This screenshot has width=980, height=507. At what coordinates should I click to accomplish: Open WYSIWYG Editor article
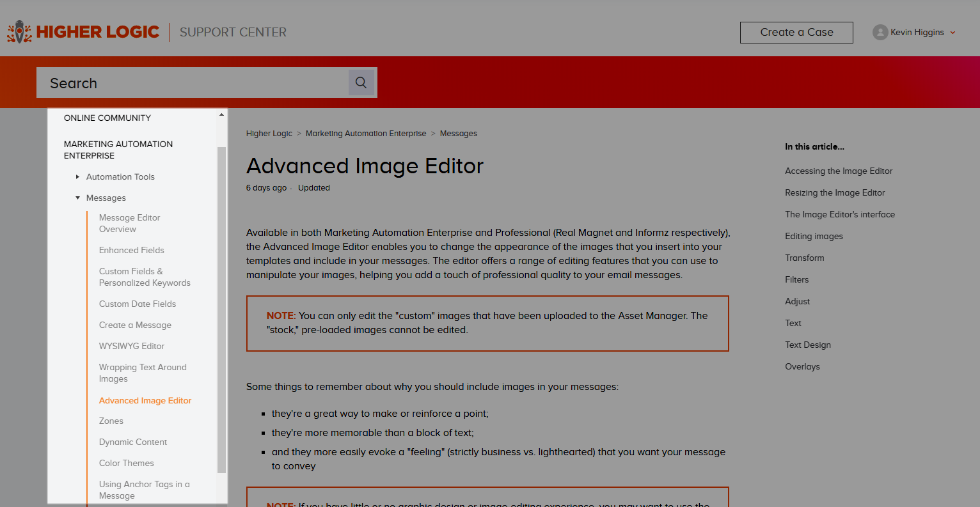tap(132, 346)
